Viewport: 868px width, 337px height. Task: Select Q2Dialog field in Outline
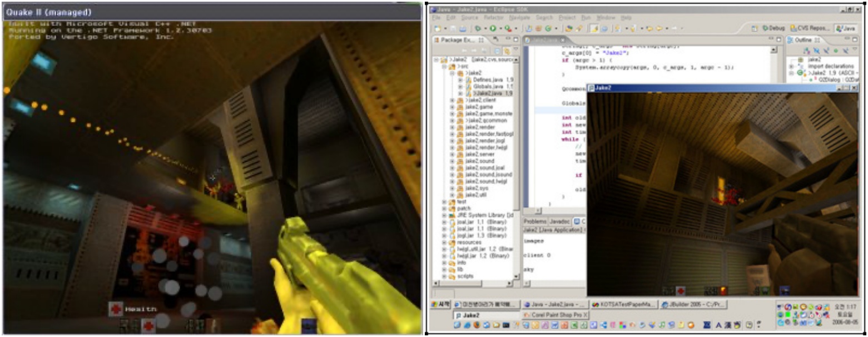(833, 80)
